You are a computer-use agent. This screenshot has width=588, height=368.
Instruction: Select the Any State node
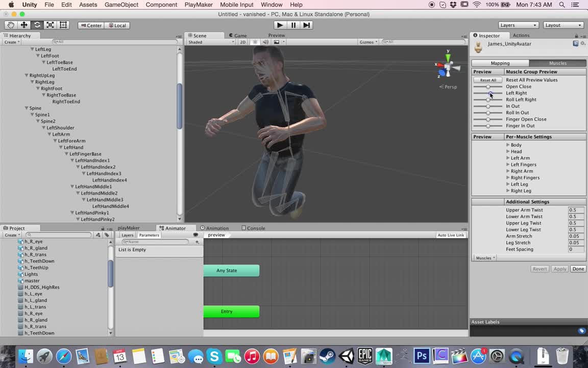click(x=231, y=270)
